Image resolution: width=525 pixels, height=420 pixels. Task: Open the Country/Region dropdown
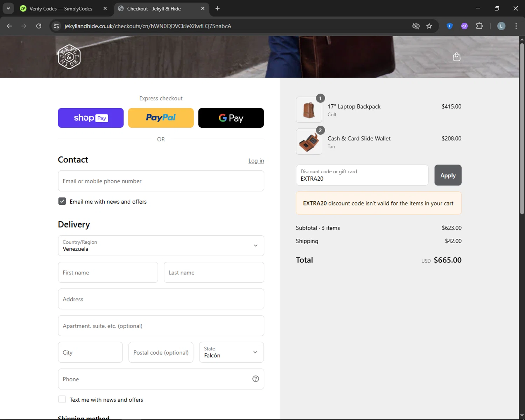coord(161,246)
